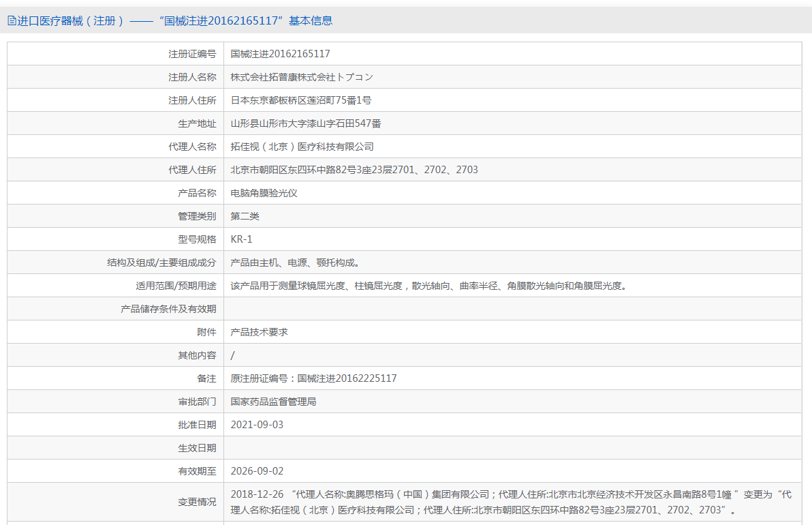Select 山形县山形市大字漆山字石田547番

coord(306,123)
